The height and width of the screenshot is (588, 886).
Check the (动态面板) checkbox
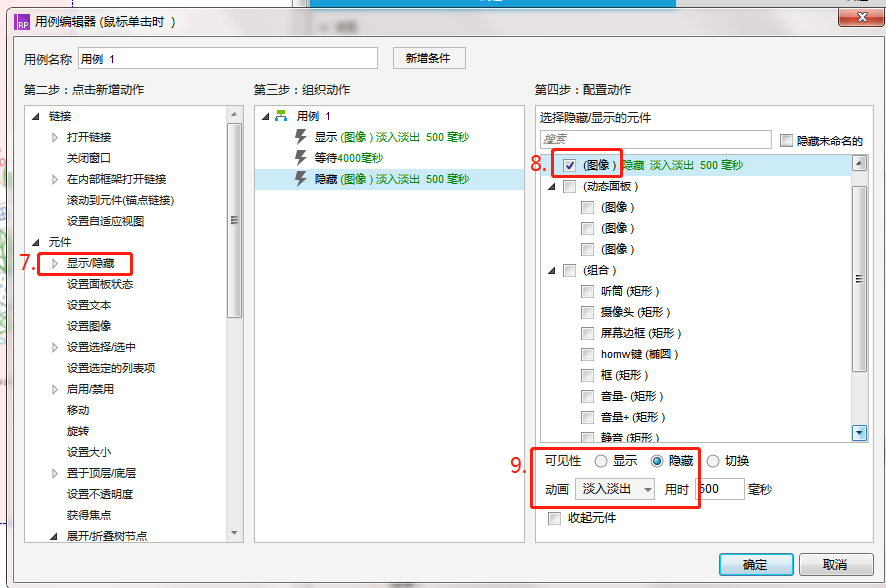[570, 186]
